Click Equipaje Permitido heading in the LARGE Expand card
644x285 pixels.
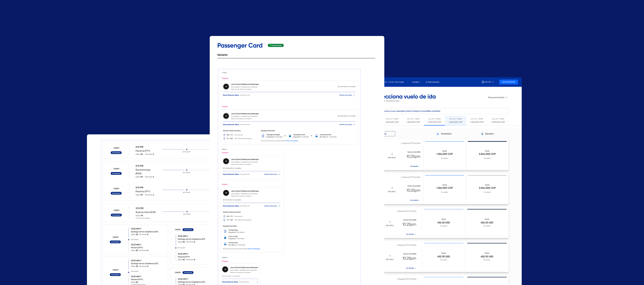(x=268, y=131)
